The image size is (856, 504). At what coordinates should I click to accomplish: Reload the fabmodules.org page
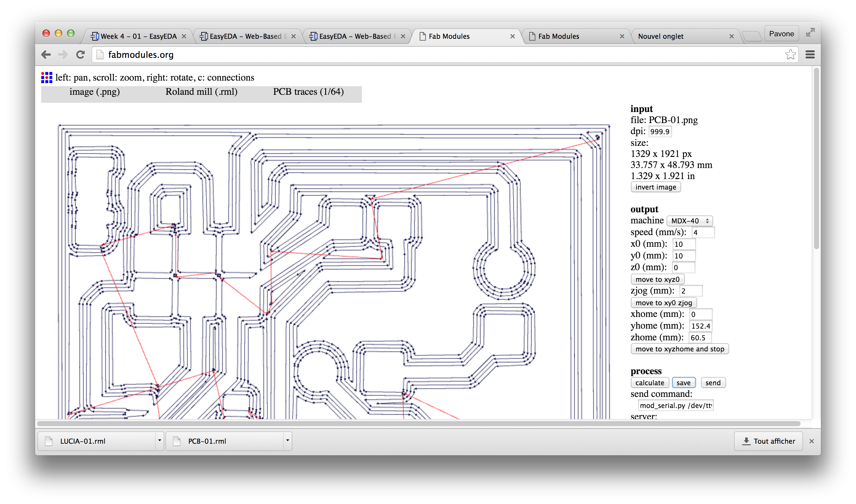(81, 55)
